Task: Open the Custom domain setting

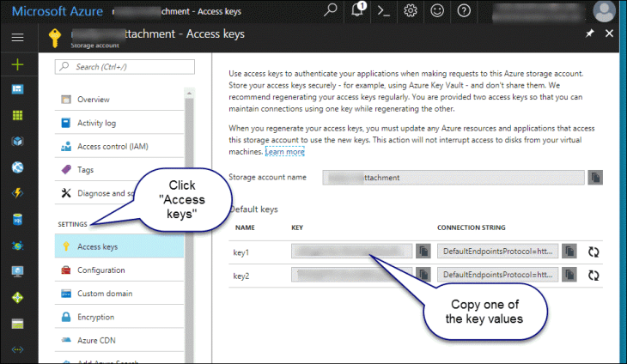Action: [x=119, y=294]
